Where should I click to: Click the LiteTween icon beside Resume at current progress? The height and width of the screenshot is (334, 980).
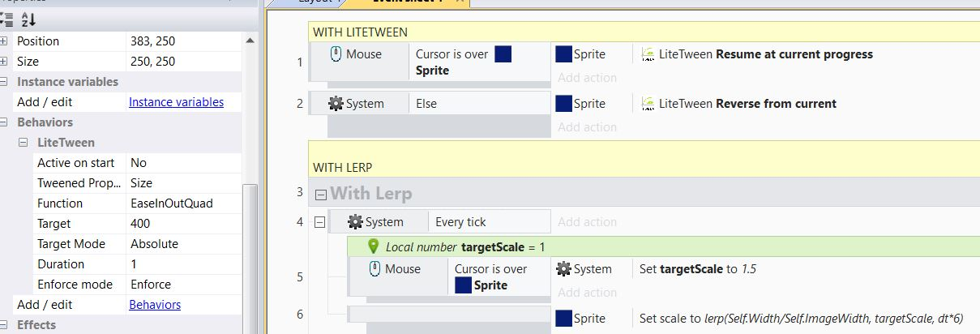pyautogui.click(x=648, y=54)
